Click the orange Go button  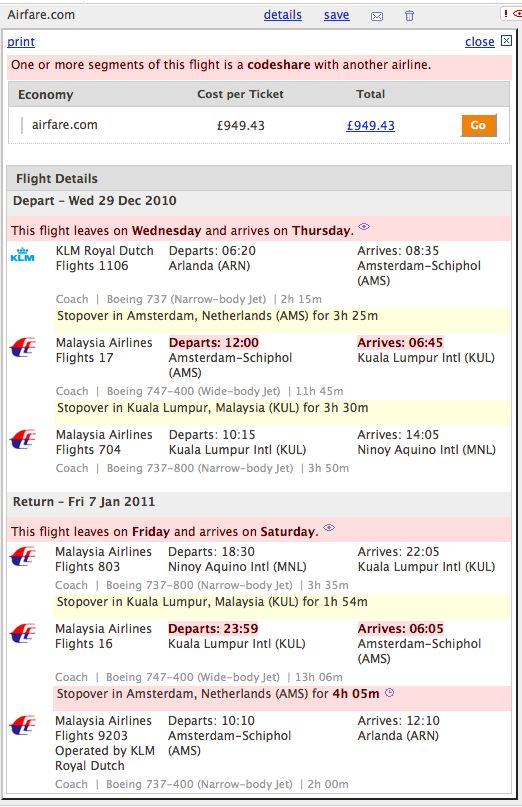point(478,125)
